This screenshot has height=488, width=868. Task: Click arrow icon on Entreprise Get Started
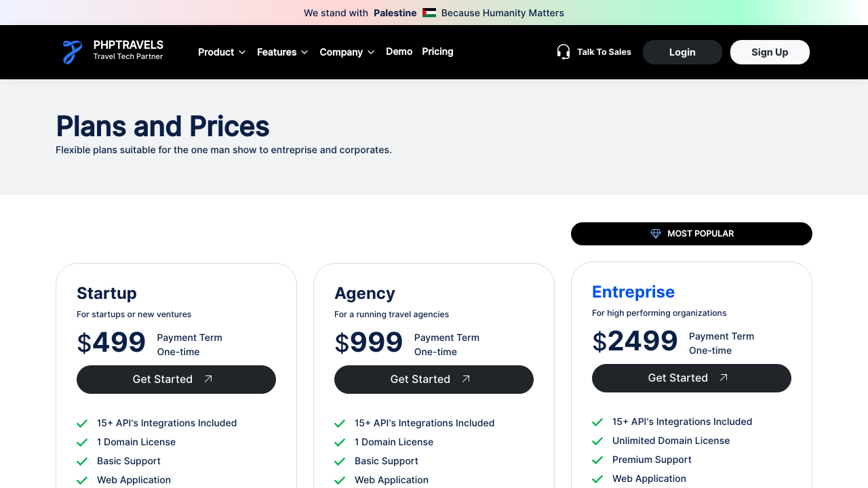tap(724, 378)
